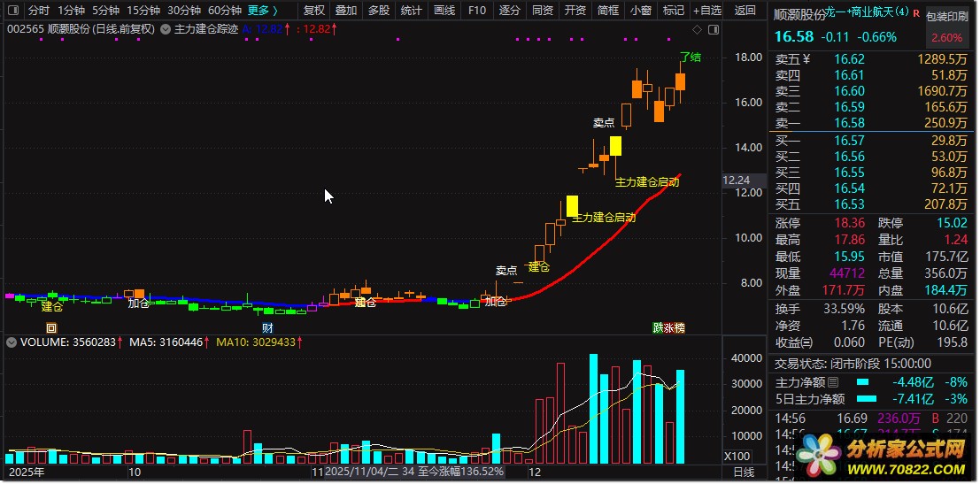
Task: Click the 逐分 toolbar button
Action: click(509, 10)
